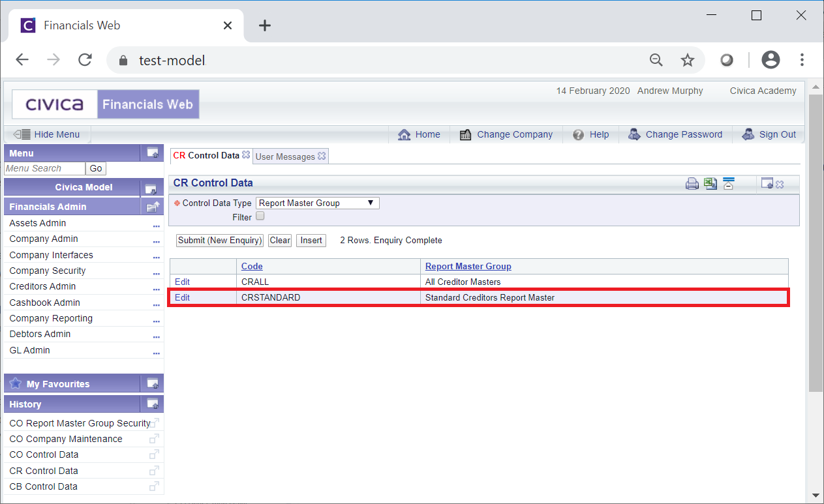Close the CR Control Data tab
The image size is (824, 504).
(246, 155)
